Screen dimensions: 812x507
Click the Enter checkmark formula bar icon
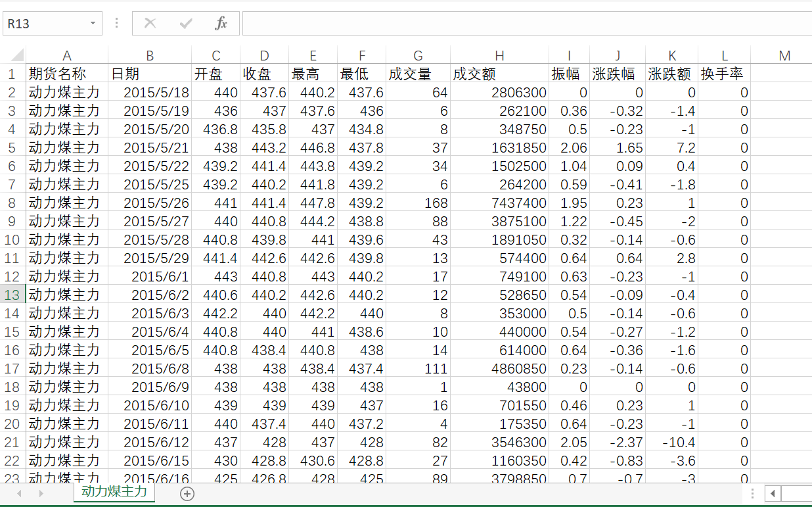(x=186, y=24)
